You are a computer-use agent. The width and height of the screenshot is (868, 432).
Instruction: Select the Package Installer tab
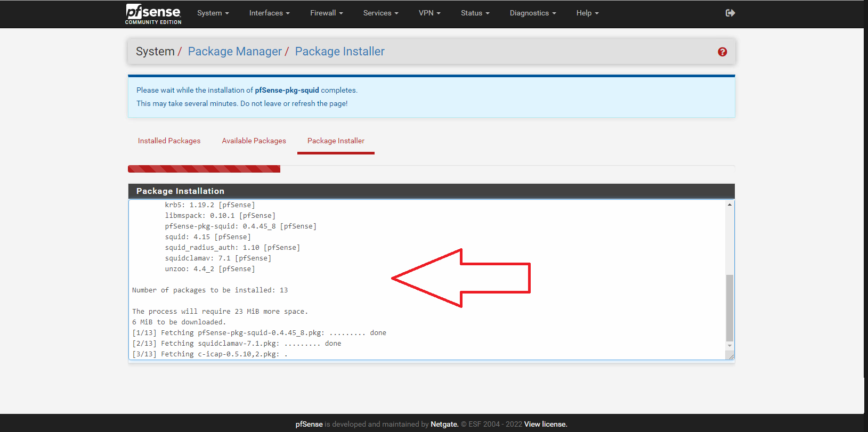point(336,141)
